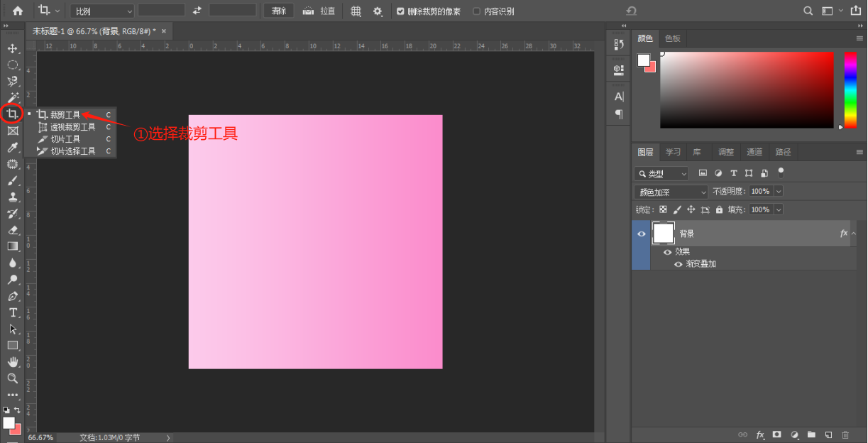Go to Home screen via house icon

tap(17, 11)
